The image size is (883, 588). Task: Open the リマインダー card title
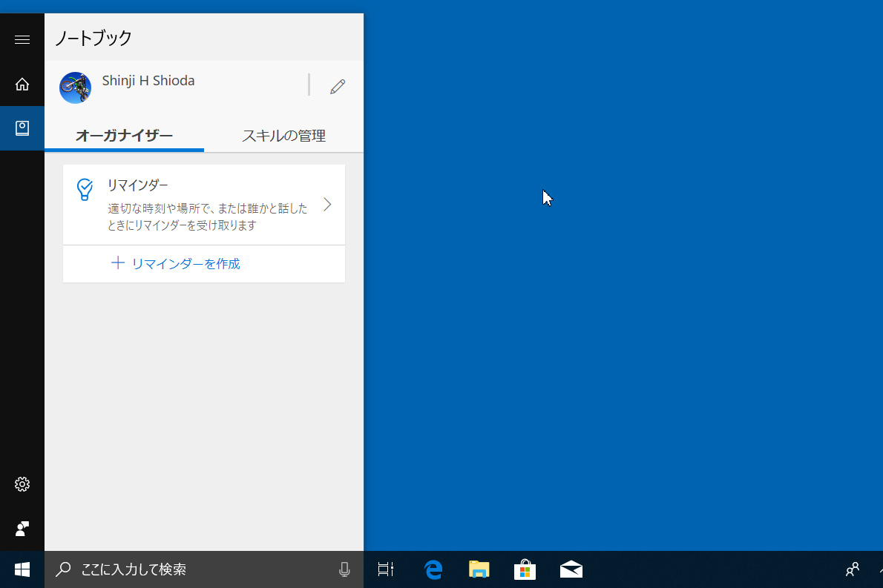point(138,185)
